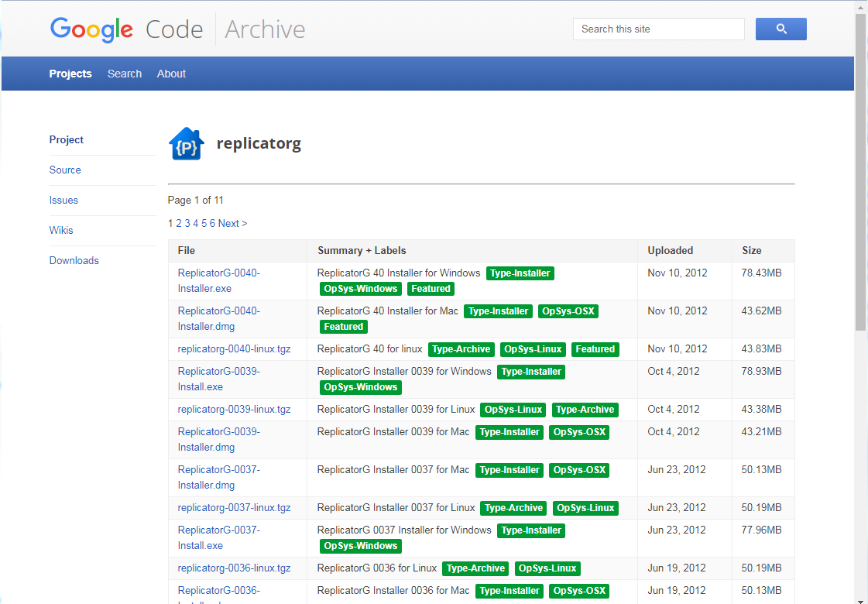Download ReplicatorG-0037-Install.exe
This screenshot has width=868, height=604.
tap(218, 537)
